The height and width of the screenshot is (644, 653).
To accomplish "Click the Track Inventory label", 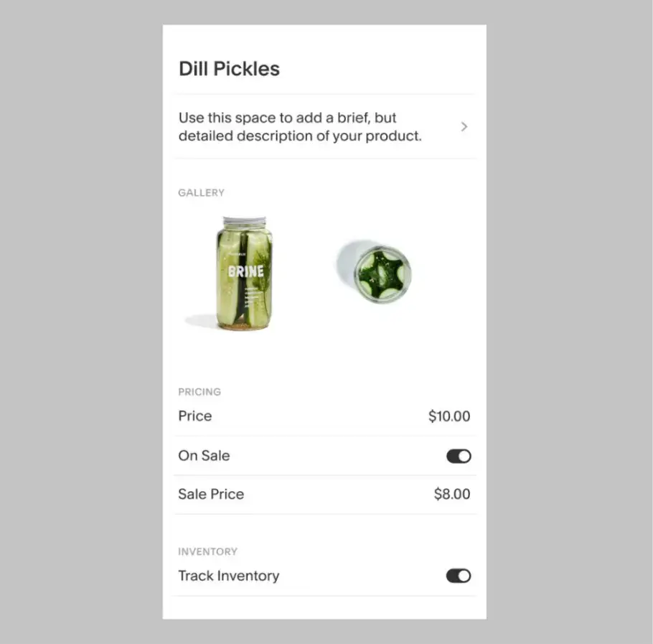I will point(229,576).
